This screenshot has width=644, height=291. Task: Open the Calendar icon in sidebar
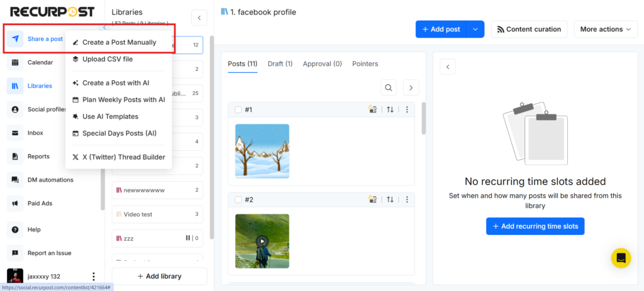coord(15,62)
